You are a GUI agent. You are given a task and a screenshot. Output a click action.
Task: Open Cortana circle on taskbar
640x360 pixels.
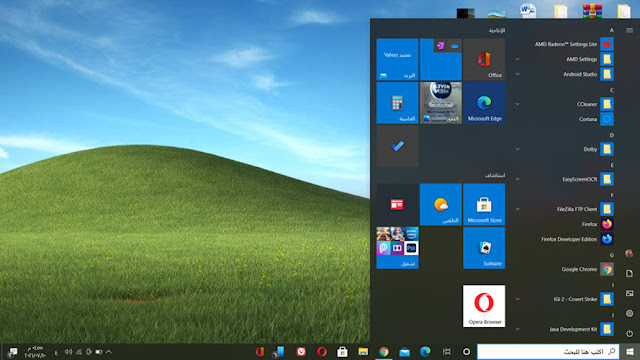467,351
